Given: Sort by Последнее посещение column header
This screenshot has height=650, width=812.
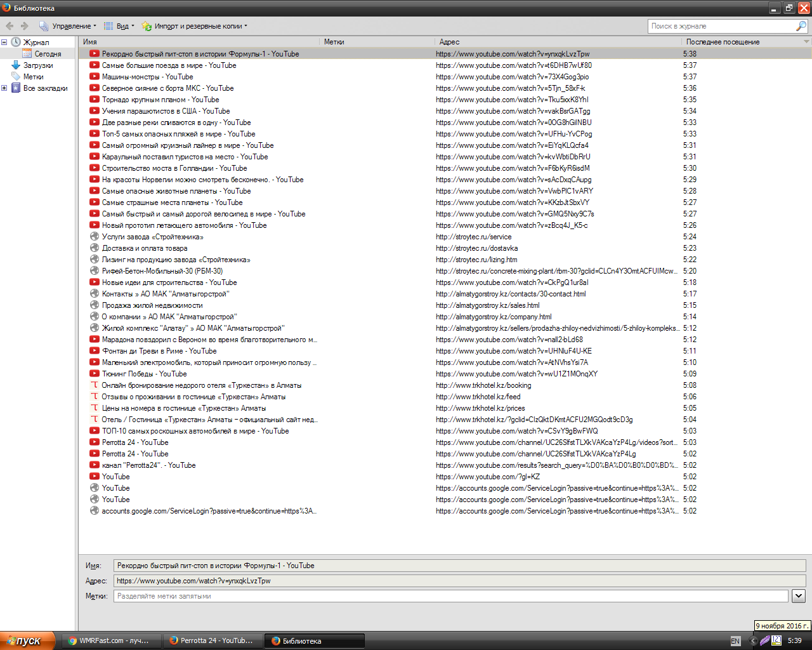Looking at the screenshot, I should [x=742, y=42].
